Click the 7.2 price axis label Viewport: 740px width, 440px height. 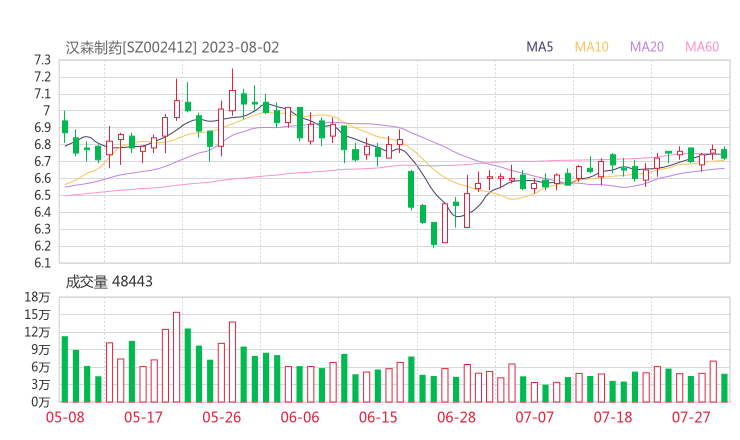pyautogui.click(x=42, y=77)
